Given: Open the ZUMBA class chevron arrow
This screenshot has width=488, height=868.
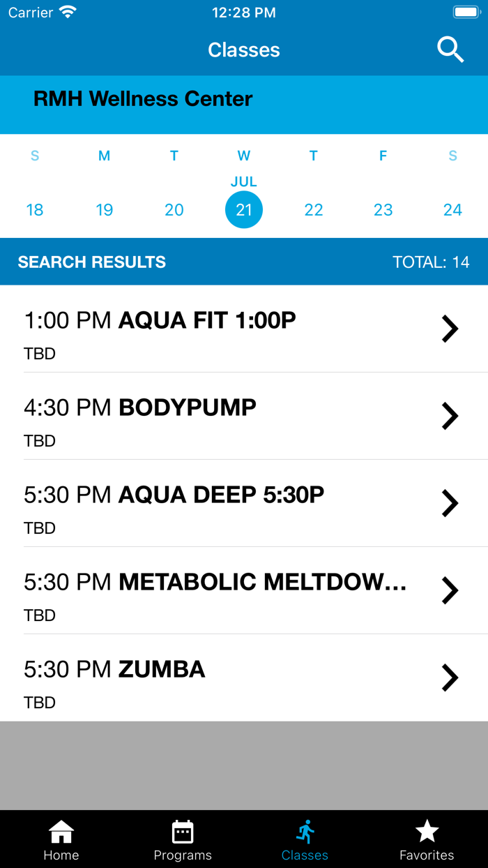Looking at the screenshot, I should tap(450, 678).
